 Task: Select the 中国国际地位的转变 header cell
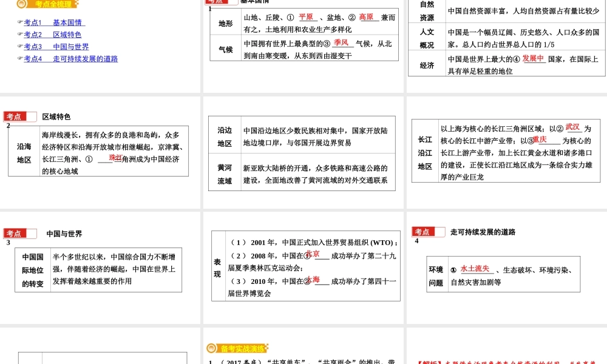[x=33, y=270]
